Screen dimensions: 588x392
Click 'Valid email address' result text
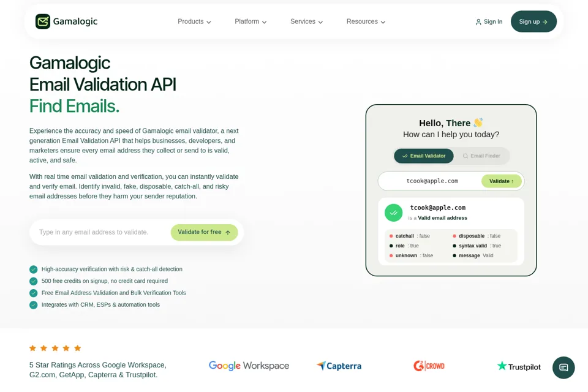point(442,218)
